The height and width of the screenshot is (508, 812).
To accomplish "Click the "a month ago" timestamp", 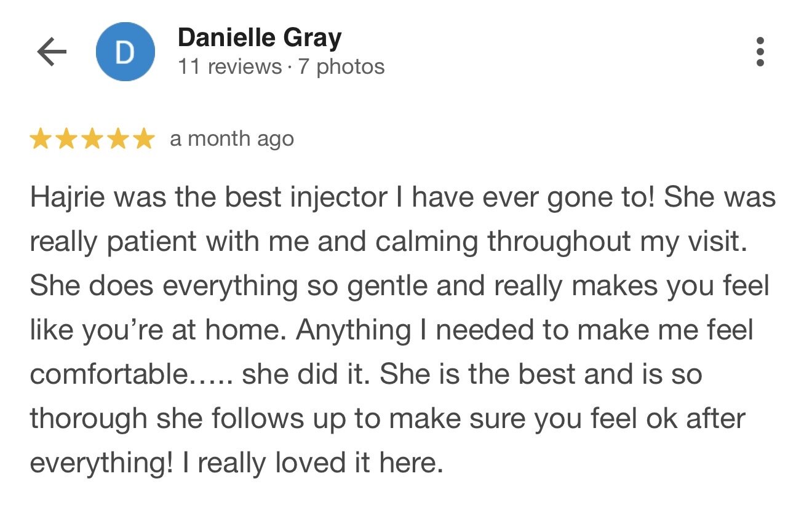I will 232,139.
